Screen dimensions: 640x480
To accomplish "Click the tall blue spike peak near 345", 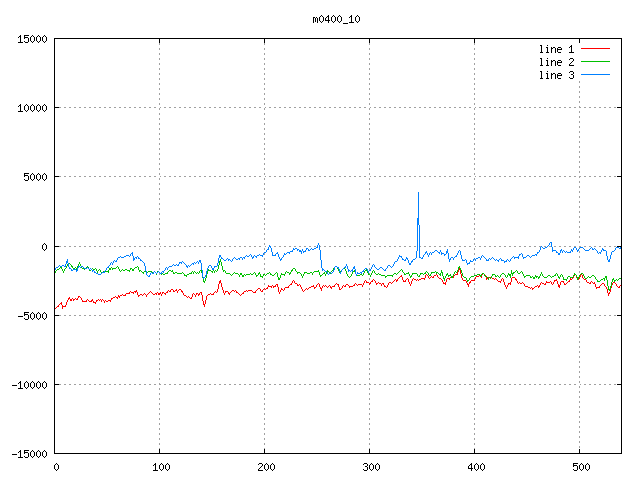I will tap(418, 193).
